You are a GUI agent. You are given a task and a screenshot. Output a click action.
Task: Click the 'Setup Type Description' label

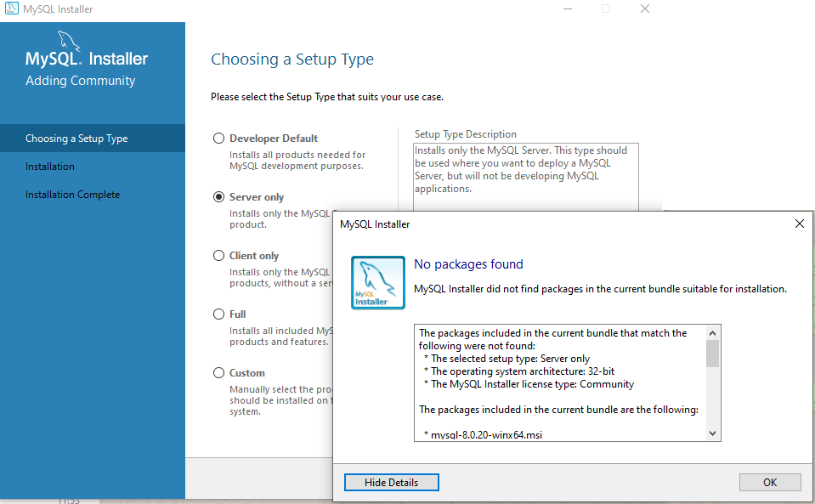[465, 134]
